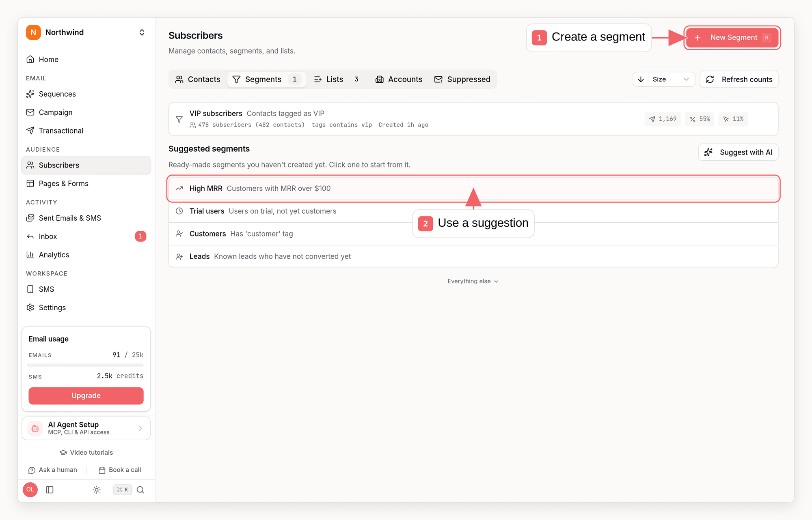Click Book a call link
This screenshot has height=520, width=812.
[120, 470]
